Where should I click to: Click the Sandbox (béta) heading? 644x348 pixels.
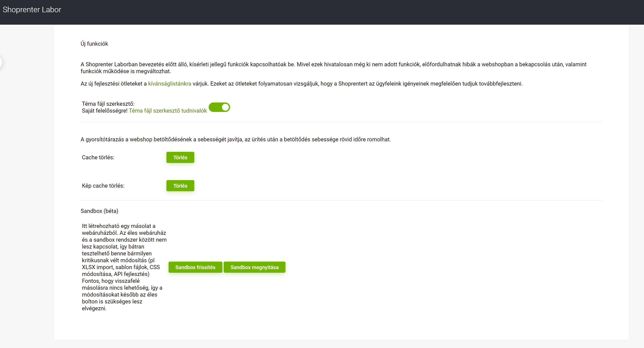[x=99, y=211]
